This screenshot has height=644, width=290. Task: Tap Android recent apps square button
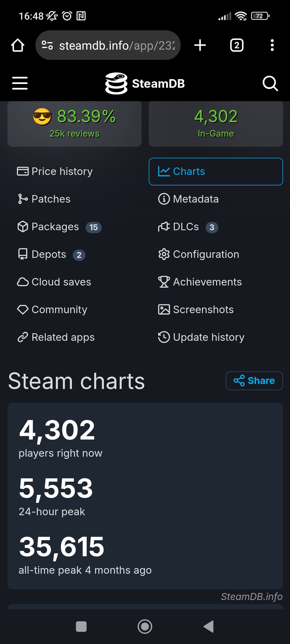tap(81, 627)
